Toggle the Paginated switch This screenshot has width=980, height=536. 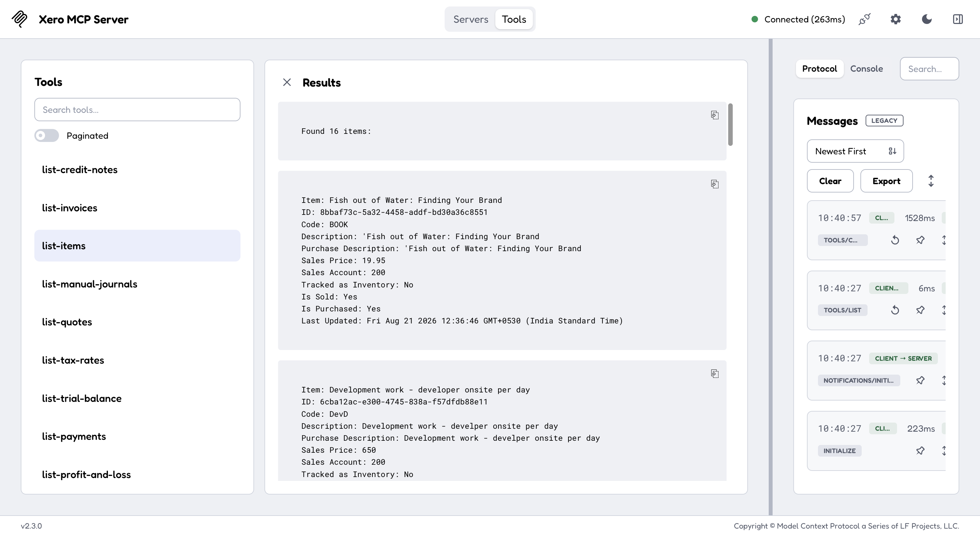pyautogui.click(x=47, y=135)
